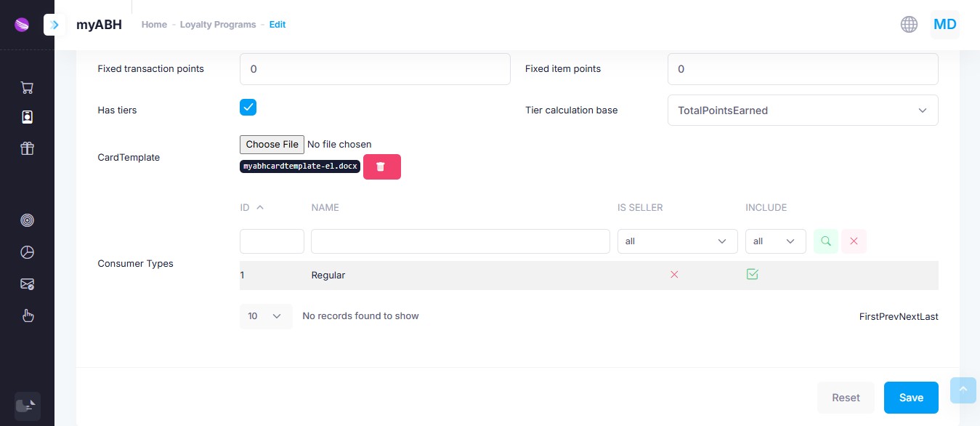This screenshot has width=980, height=426.
Task: Save the loyalty program
Action: pos(911,398)
